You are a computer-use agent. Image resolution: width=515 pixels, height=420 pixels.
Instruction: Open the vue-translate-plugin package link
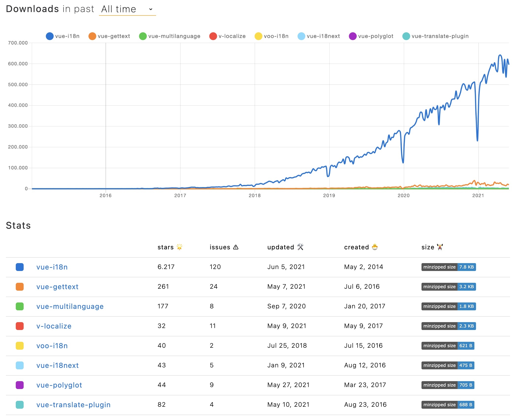73,405
